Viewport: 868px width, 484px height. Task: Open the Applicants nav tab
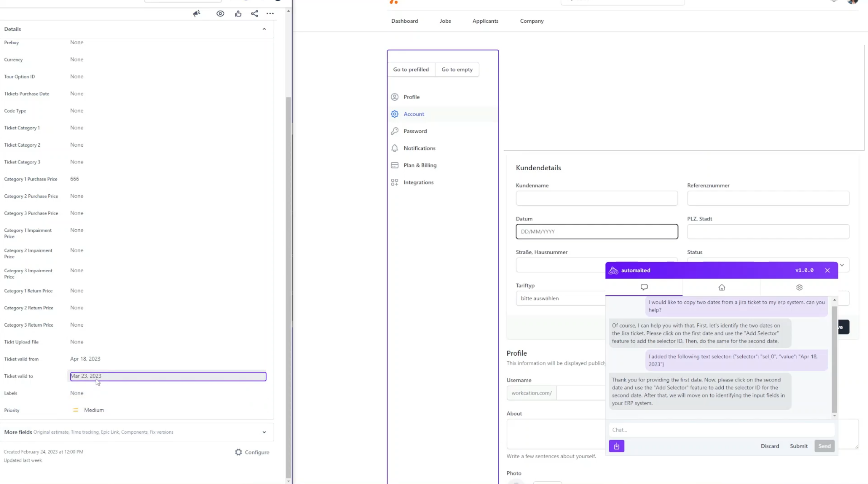pos(485,21)
